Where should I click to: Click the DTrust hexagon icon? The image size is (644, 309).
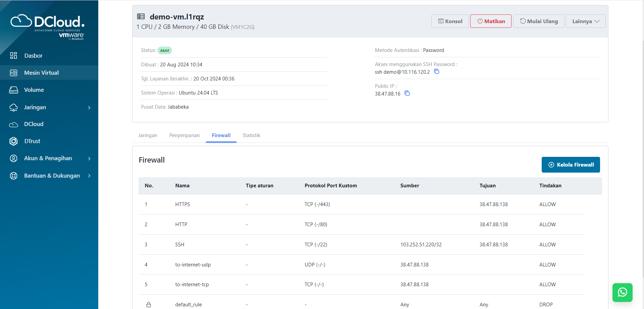(x=13, y=141)
